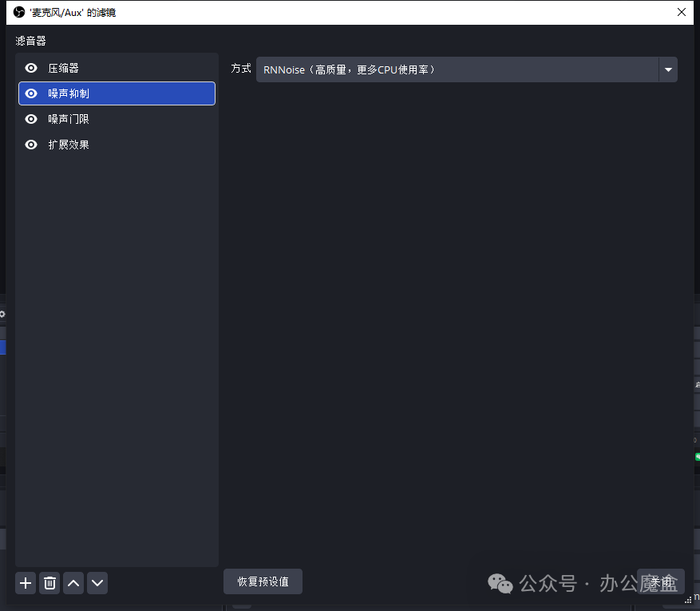Delete the selected filter with the trash icon
The image size is (700, 611).
point(49,583)
